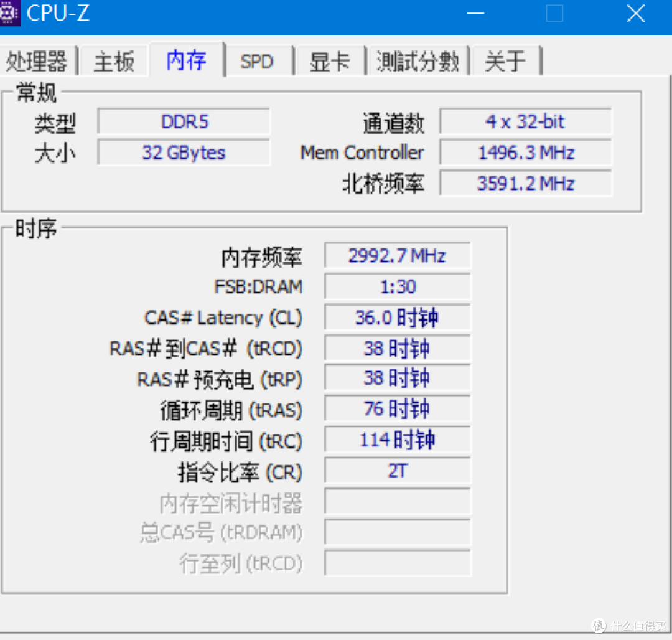Click the maximize button of CPU-Z

(554, 13)
